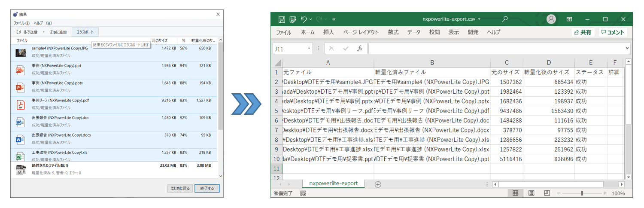Click the formula bar cancel X icon
This screenshot has height=208, width=644.
pos(331,49)
